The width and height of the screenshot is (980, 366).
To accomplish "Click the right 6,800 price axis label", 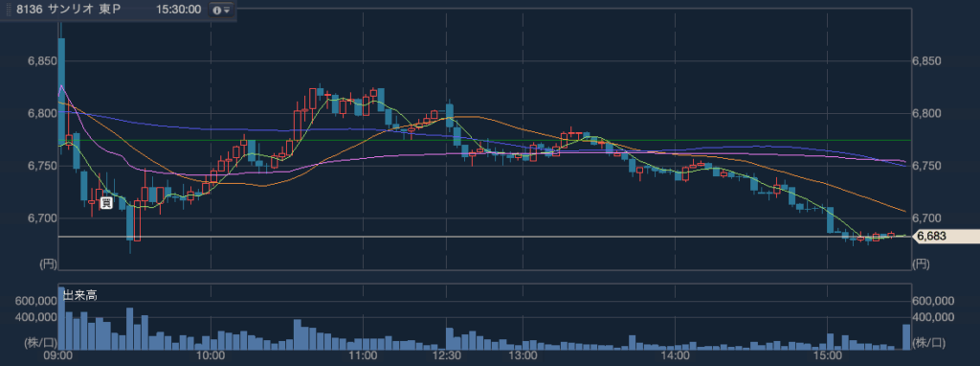I will click(x=926, y=114).
